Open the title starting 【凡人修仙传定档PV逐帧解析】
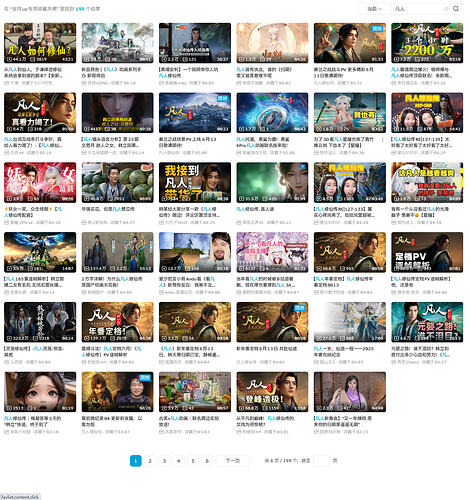This screenshot has height=500, width=470. pyautogui.click(x=421, y=282)
